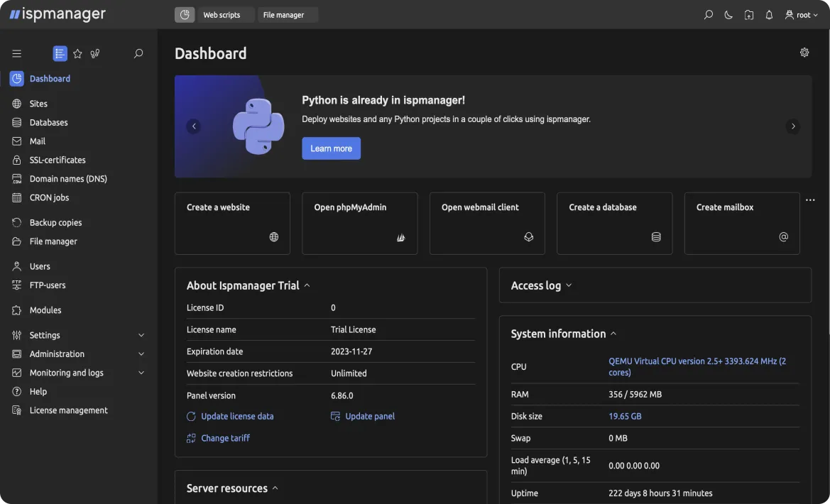Click the ispmanager logo
The width and height of the screenshot is (830, 504).
coord(58,14)
